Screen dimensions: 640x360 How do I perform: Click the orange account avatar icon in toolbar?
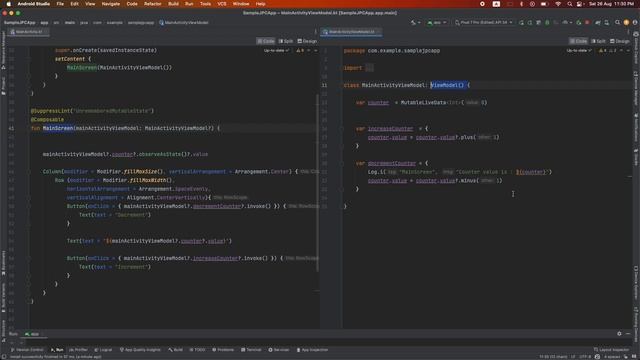click(626, 23)
